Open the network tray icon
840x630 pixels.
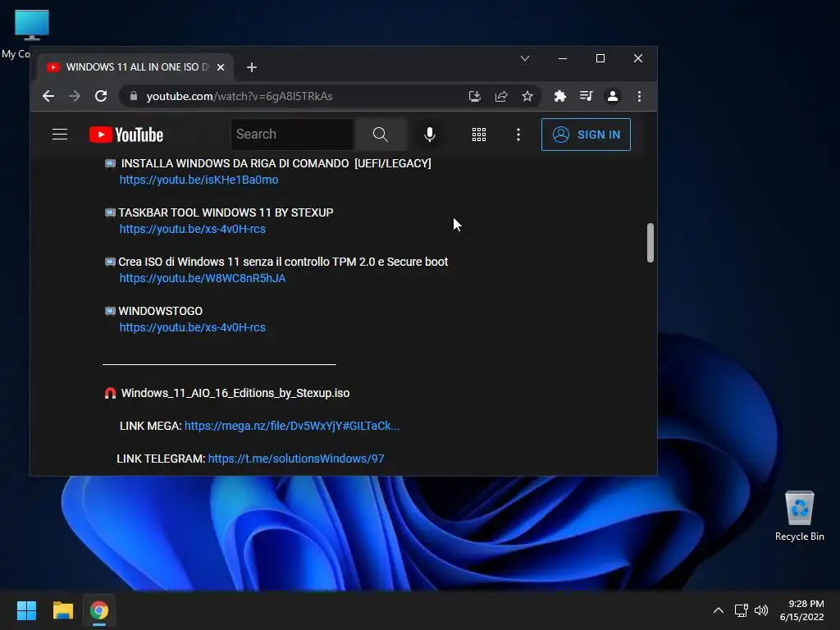click(x=742, y=610)
